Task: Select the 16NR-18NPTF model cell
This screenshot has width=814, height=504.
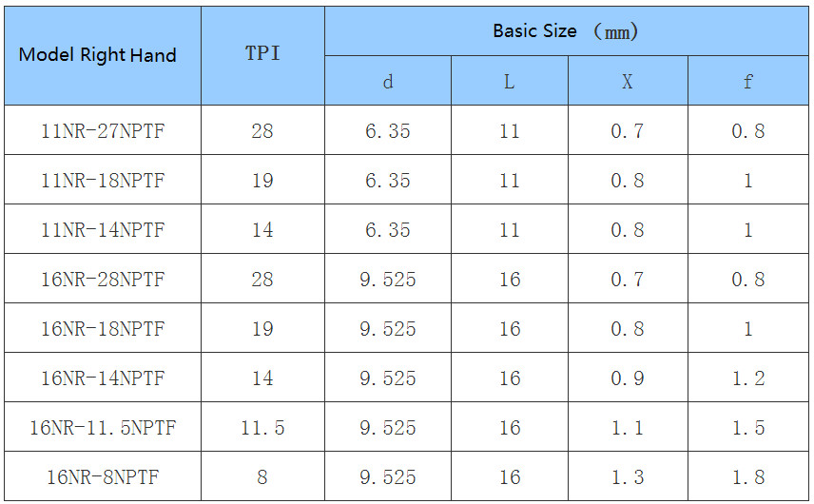Action: [103, 327]
